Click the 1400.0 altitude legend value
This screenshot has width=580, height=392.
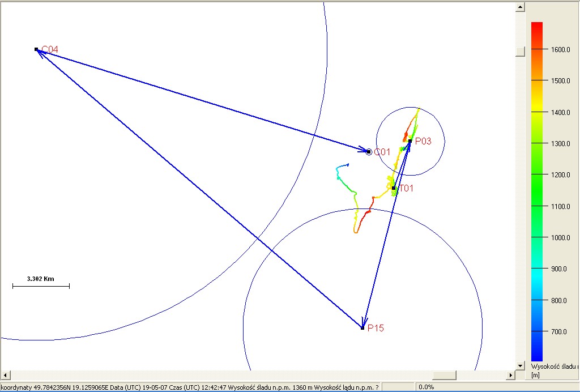pyautogui.click(x=561, y=112)
